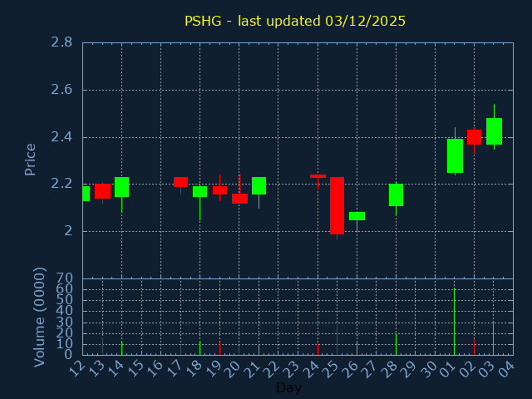
Task: Click the green volume bar on day 28
Action: click(x=396, y=345)
